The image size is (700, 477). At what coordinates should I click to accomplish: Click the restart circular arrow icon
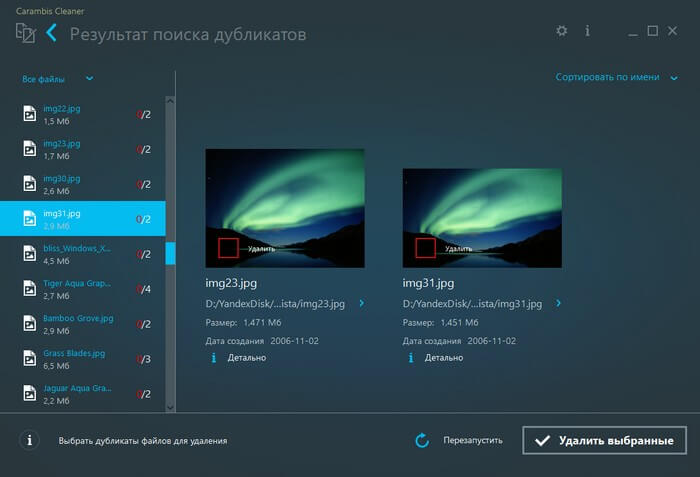click(x=422, y=440)
